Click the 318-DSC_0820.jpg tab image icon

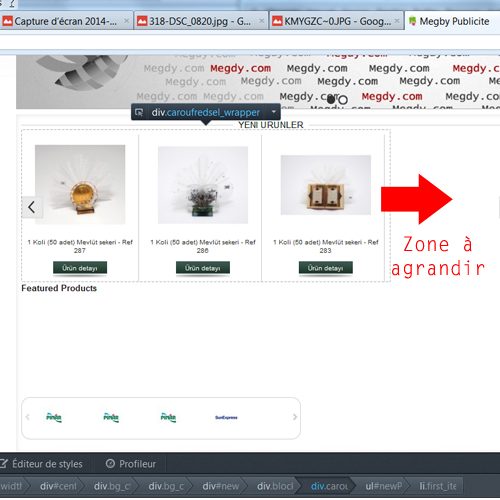pyautogui.click(x=142, y=21)
